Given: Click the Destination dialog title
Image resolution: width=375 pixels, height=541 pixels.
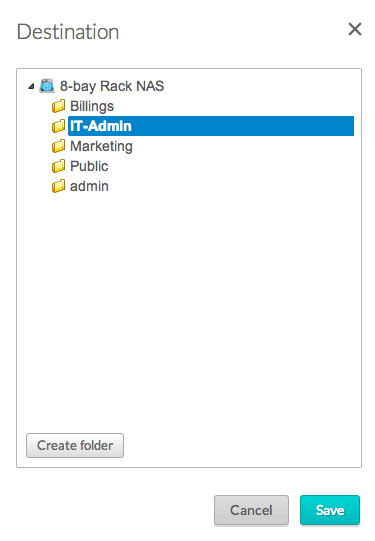Looking at the screenshot, I should pos(68,32).
